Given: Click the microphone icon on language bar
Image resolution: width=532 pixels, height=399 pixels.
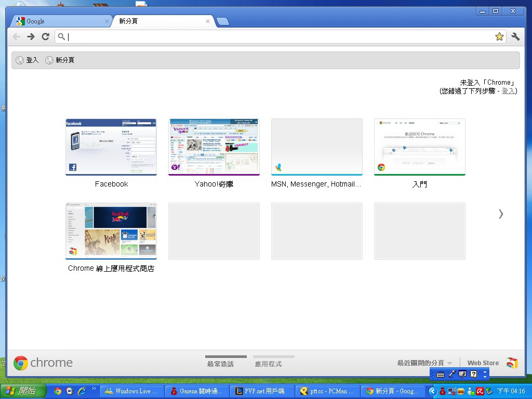Looking at the screenshot, I should pos(451,375).
